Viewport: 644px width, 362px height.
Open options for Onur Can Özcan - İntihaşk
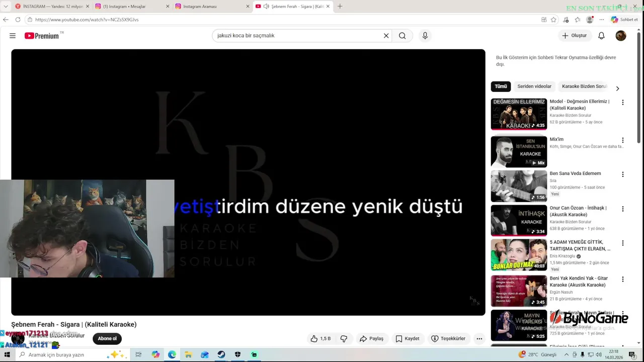[623, 209]
